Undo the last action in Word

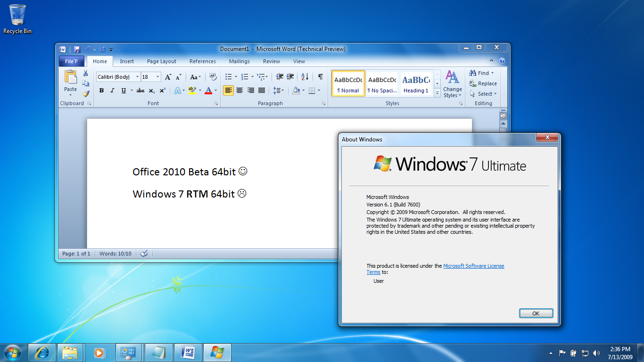pyautogui.click(x=87, y=49)
